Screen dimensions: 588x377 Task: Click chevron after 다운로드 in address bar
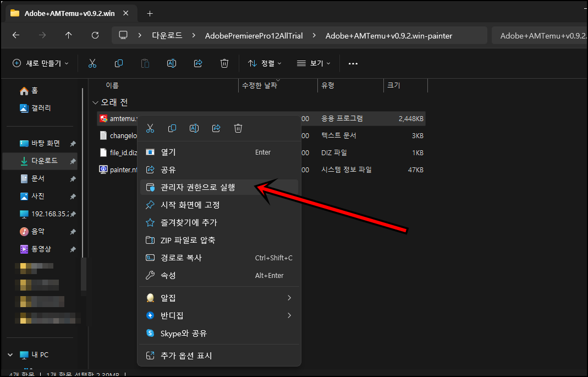tap(194, 35)
